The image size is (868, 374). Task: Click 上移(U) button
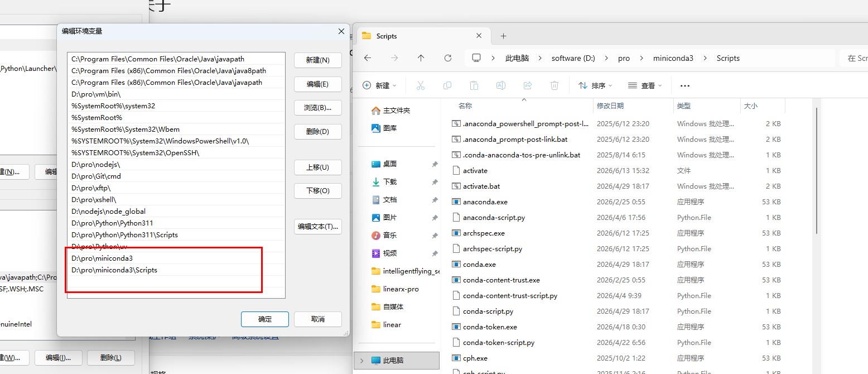pos(317,167)
